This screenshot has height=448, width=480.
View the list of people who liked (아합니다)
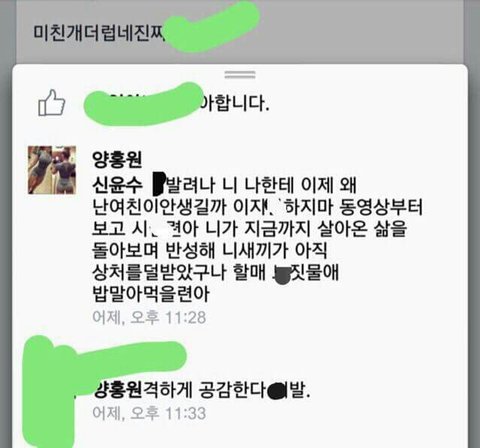(x=234, y=103)
